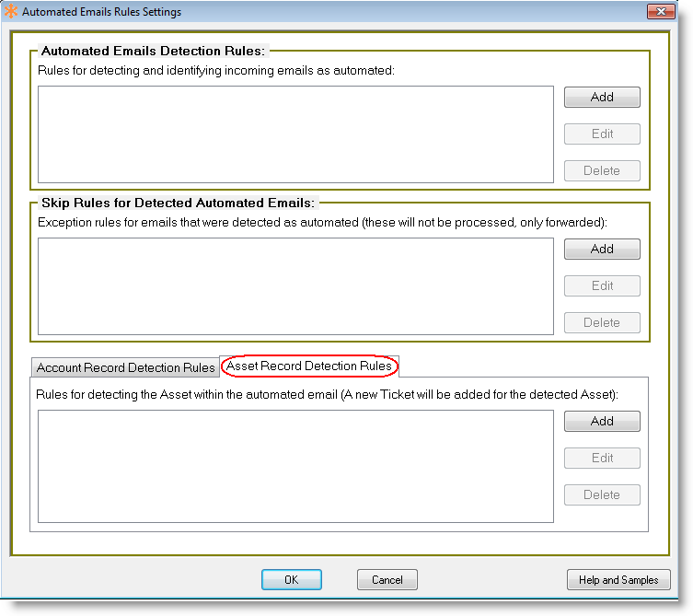The width and height of the screenshot is (693, 616).
Task: Click inside the Asset detection rules list
Action: coord(295,467)
